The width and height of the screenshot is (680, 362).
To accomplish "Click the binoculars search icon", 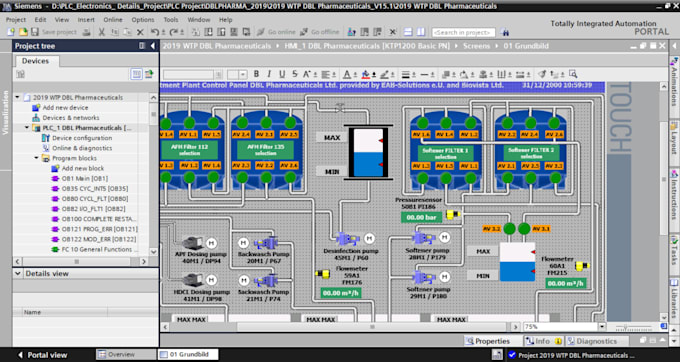I will coord(504,32).
